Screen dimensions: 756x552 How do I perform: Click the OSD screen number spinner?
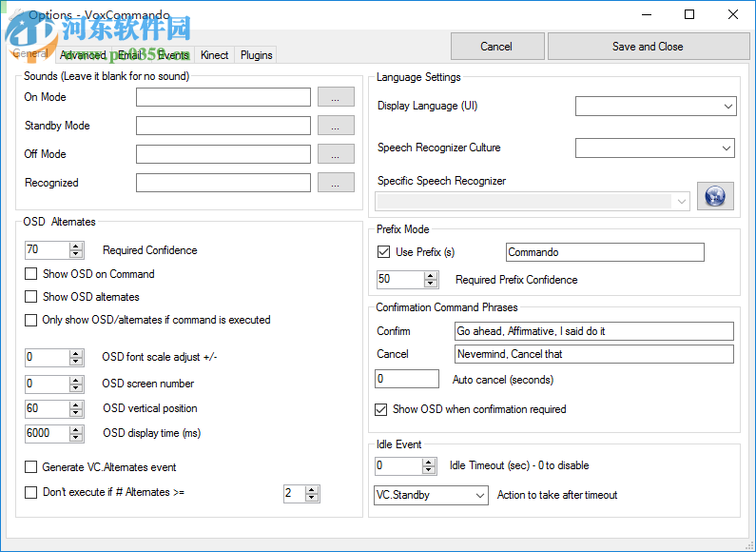pos(76,384)
